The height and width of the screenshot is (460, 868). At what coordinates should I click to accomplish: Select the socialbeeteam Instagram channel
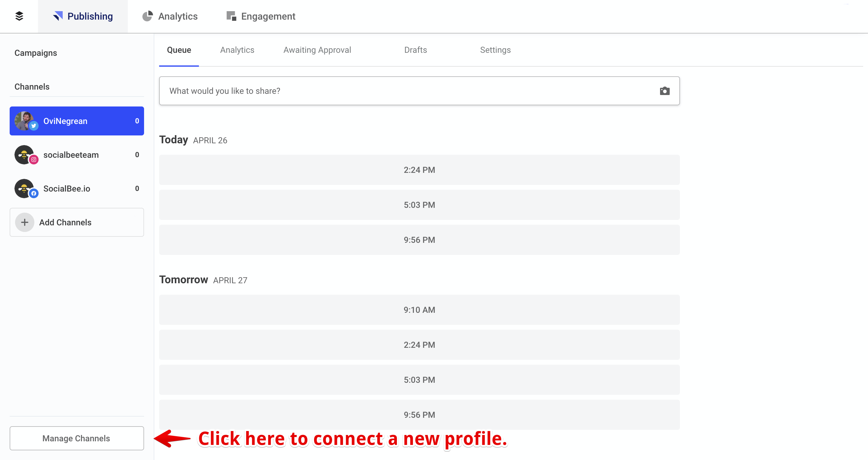coord(77,155)
